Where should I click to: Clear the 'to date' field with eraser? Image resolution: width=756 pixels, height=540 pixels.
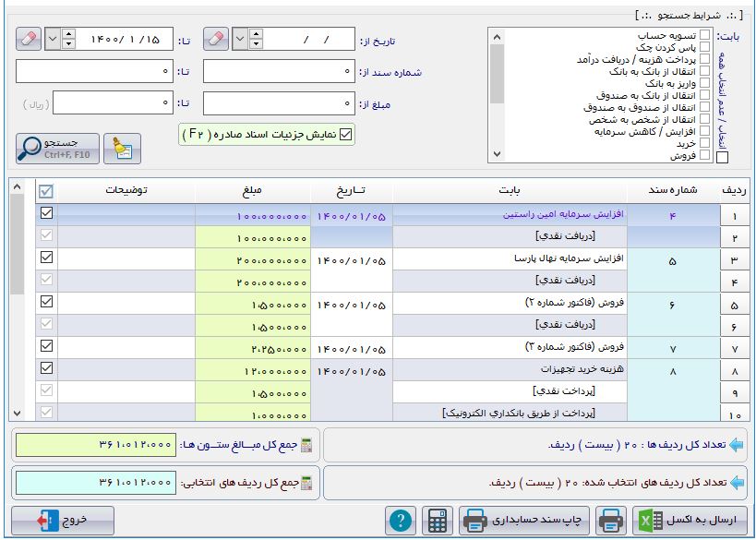[30, 40]
